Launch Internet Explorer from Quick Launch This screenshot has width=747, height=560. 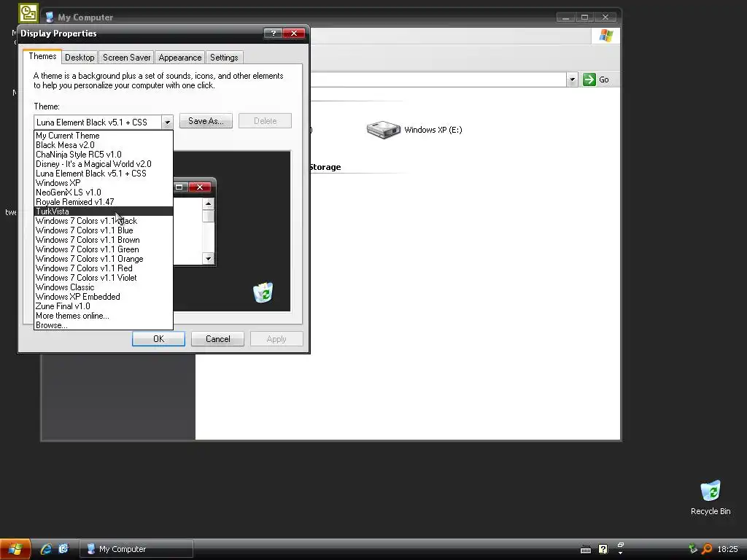[46, 549]
